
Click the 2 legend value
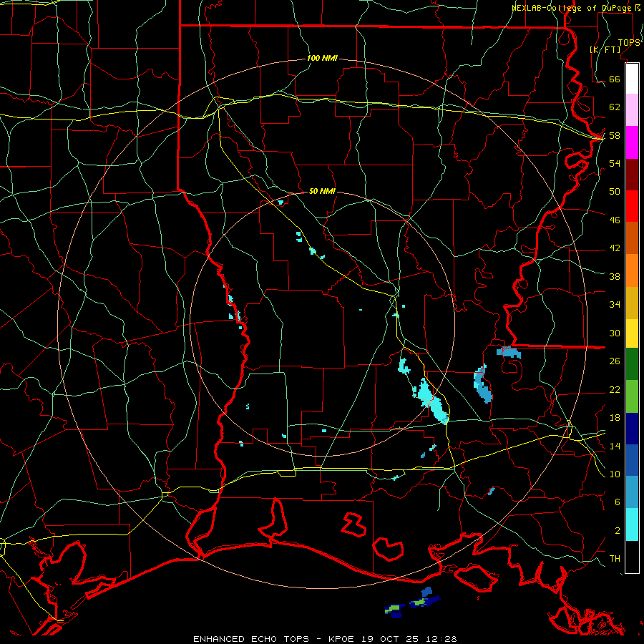[617, 531]
